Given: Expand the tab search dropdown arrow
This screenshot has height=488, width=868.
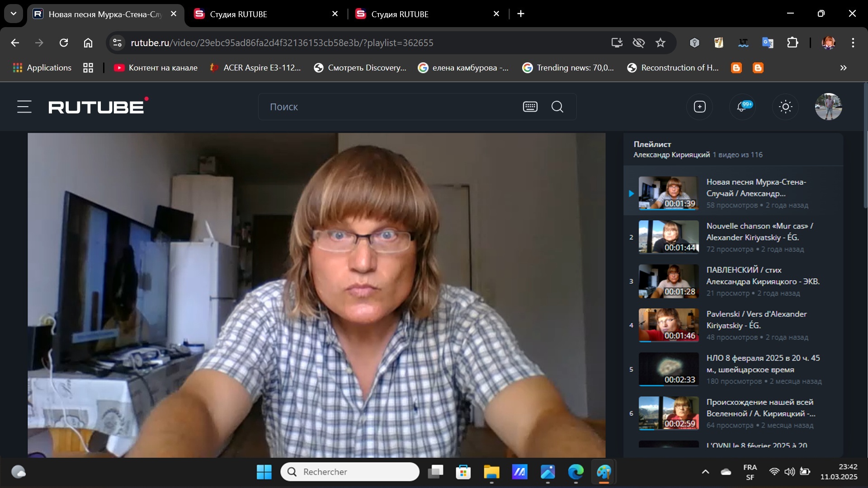Looking at the screenshot, I should pos(14,14).
